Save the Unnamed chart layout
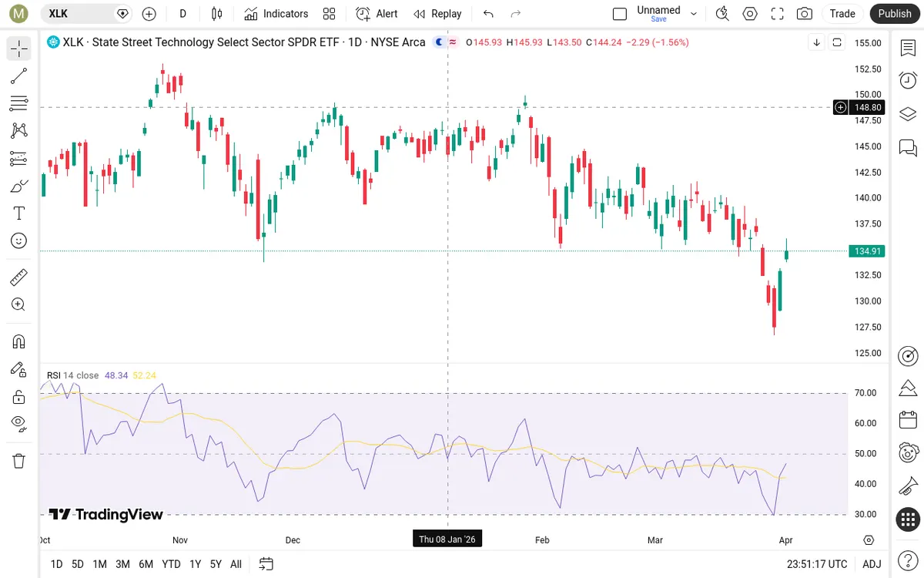Viewport: 924px width, 578px height. (x=658, y=19)
